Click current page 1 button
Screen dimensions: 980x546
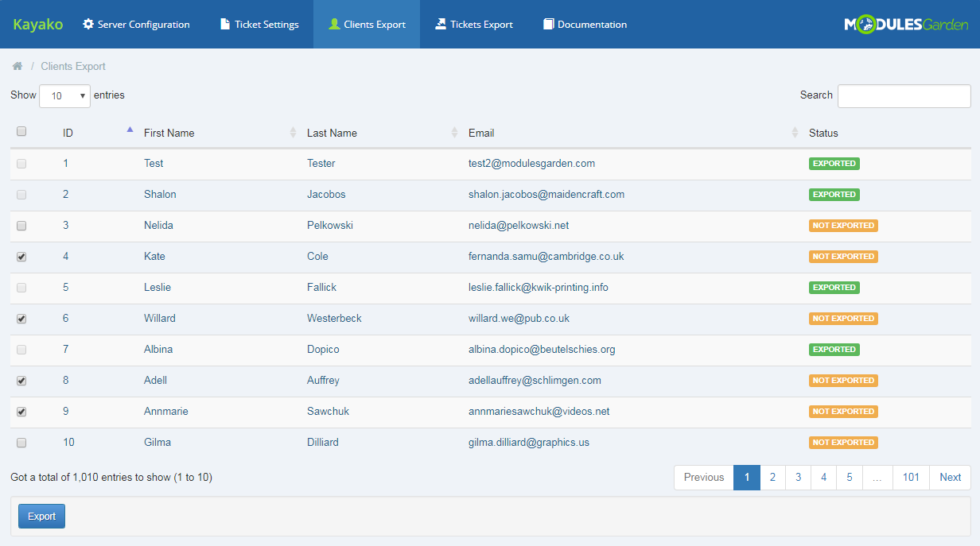[x=747, y=478]
